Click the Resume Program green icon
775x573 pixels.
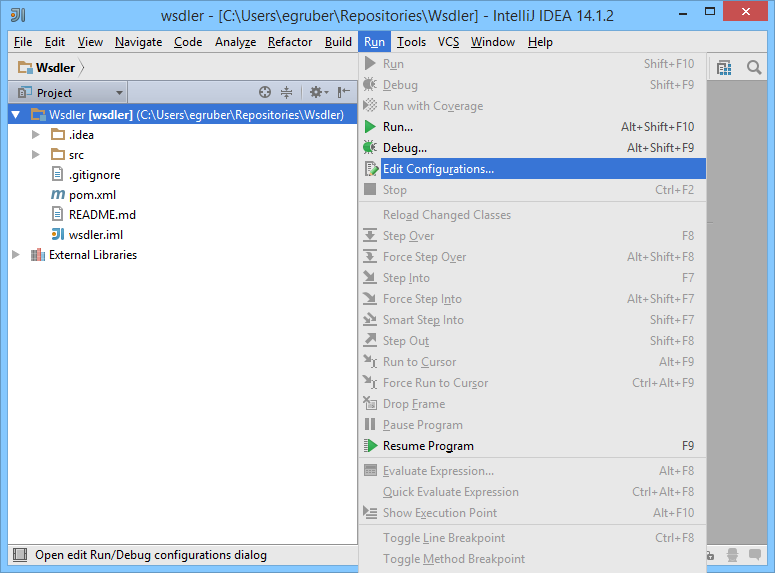point(370,445)
